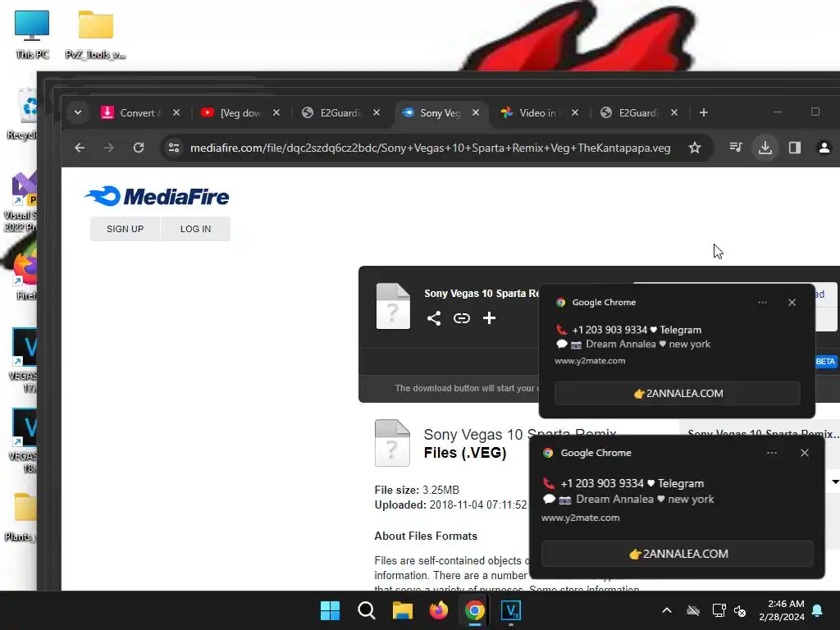
Task: Click the MediaFire logo
Action: (x=157, y=197)
